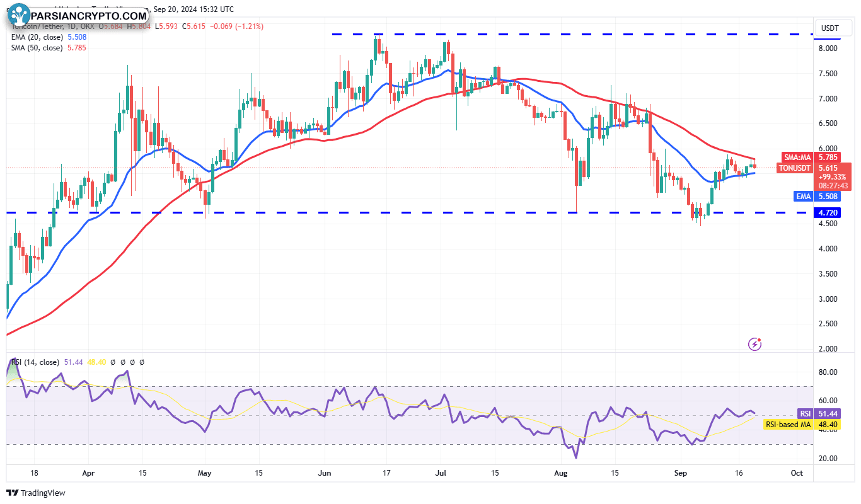
Task: Click the blue EMA price axis label
Action: [x=803, y=197]
